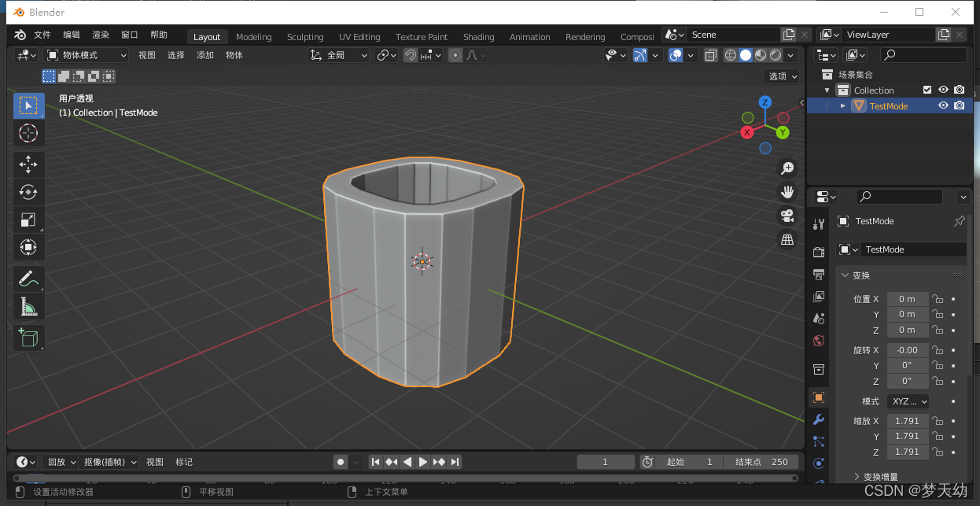Open the 物体模式 mode dropdown
Image resolution: width=980 pixels, height=506 pixels.
pyautogui.click(x=86, y=55)
